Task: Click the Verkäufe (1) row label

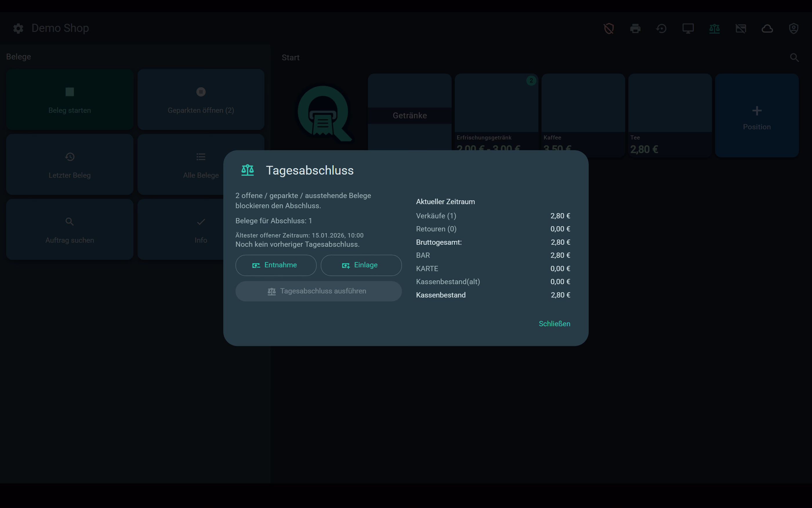Action: pos(436,216)
